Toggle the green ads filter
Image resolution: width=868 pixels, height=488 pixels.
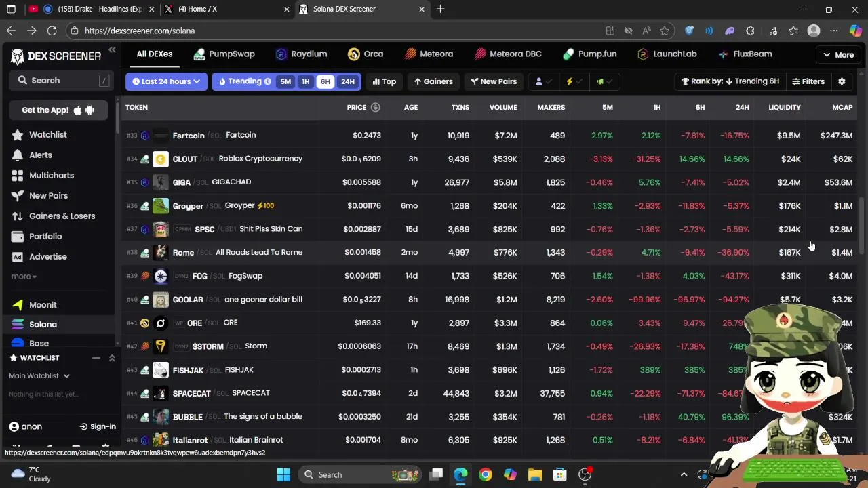604,81
